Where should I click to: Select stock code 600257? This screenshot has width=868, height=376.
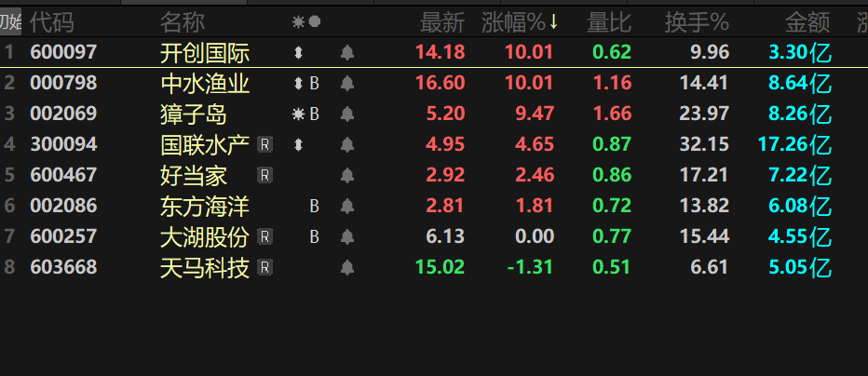click(63, 236)
